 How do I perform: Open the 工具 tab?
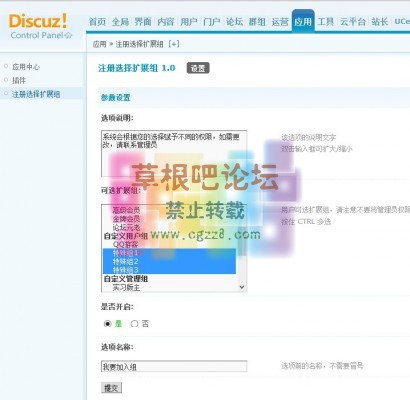point(326,22)
